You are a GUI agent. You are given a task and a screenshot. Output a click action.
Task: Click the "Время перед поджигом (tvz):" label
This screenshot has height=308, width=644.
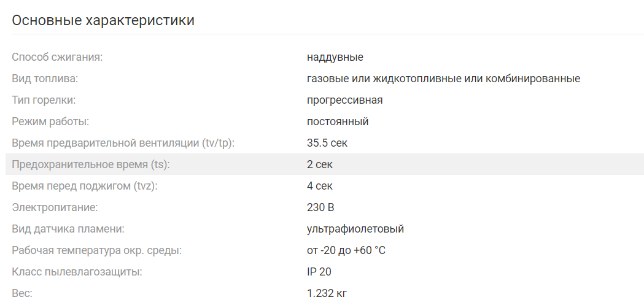pyautogui.click(x=85, y=186)
